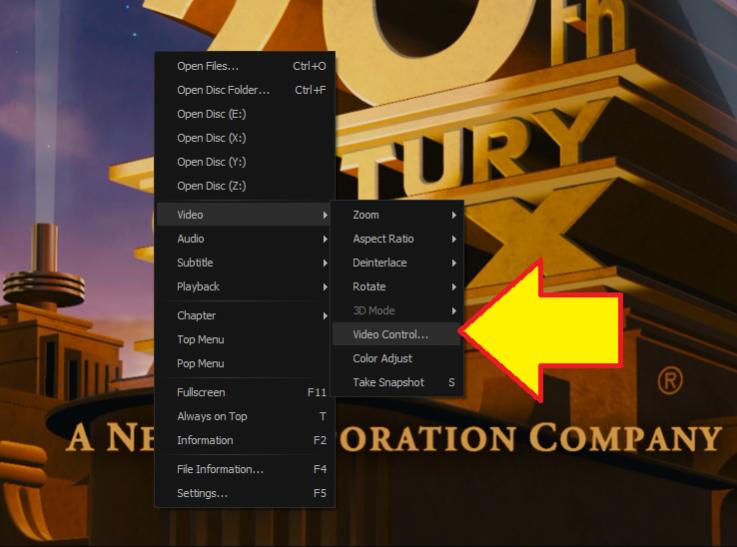
Task: Expand the Playback submenu
Action: [244, 287]
